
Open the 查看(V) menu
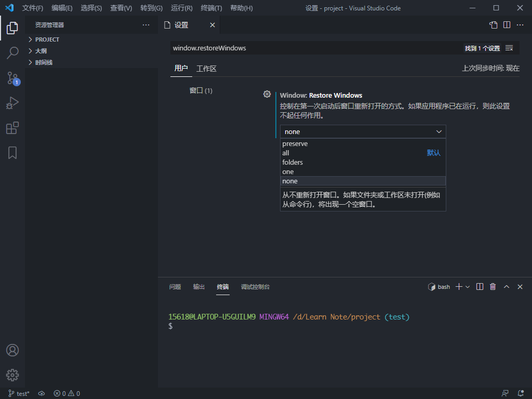point(121,8)
